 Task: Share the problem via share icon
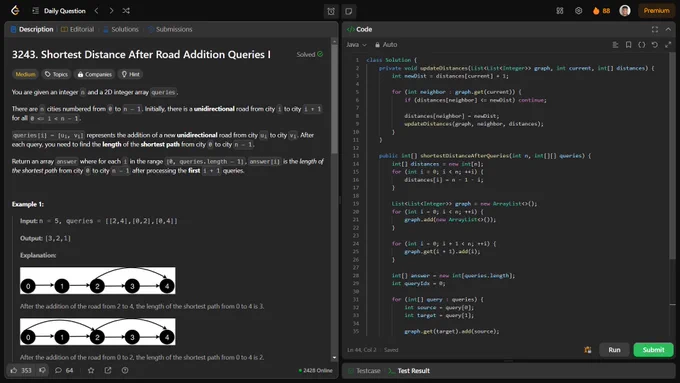click(108, 370)
